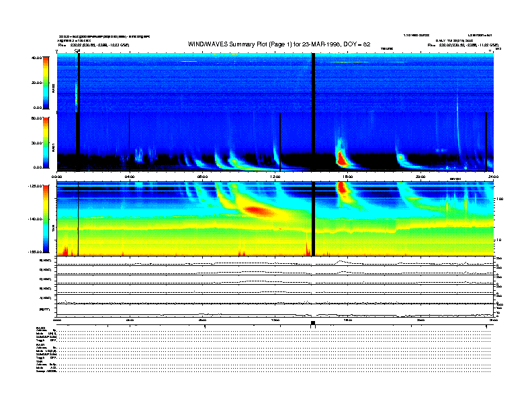Click the TNR panel color scale bar
The image size is (532, 411).
[x=46, y=219]
